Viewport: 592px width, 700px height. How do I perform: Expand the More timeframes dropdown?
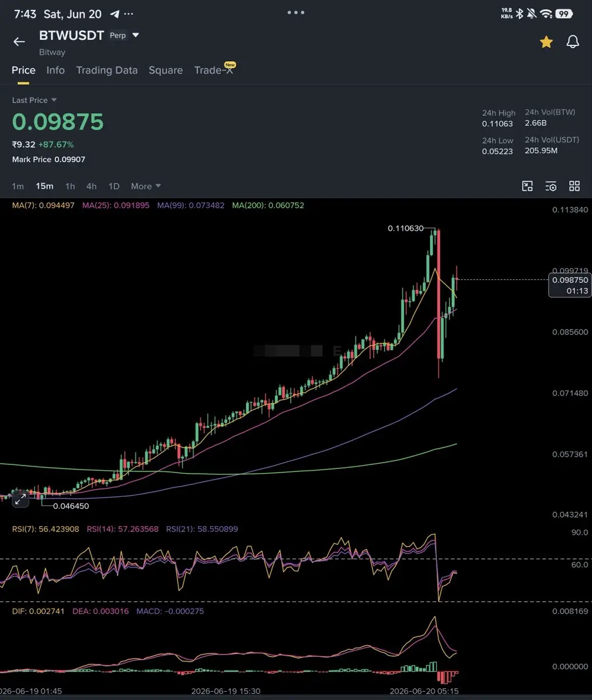tap(146, 186)
